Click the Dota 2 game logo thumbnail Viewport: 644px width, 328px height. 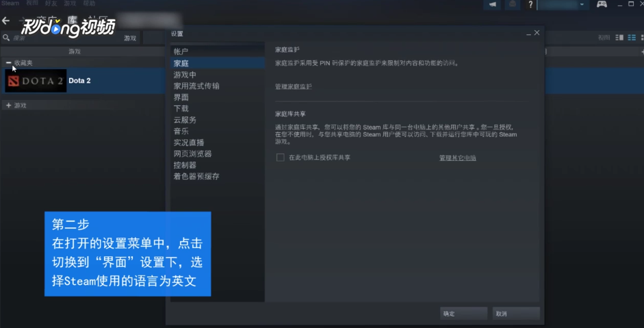click(x=36, y=81)
